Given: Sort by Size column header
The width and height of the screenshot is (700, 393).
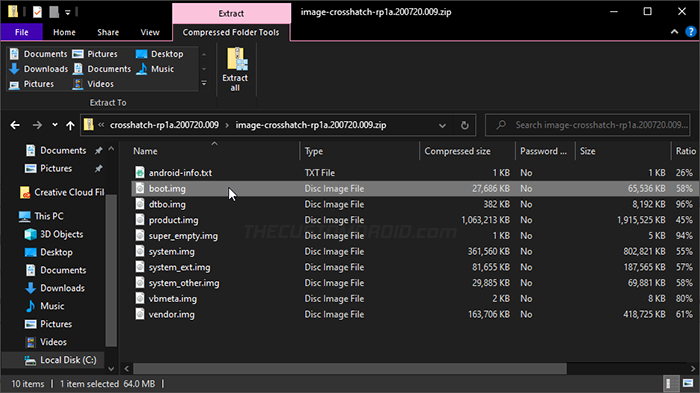Looking at the screenshot, I should 622,151.
